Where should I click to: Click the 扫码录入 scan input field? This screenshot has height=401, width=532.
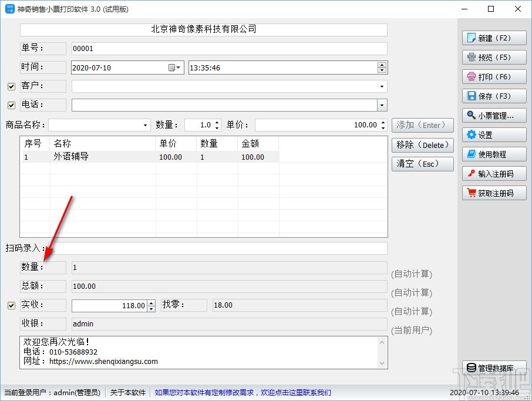[217, 248]
